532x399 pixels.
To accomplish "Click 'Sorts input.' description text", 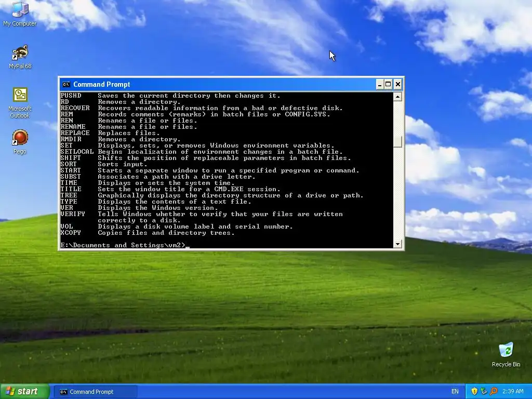I will click(x=123, y=164).
